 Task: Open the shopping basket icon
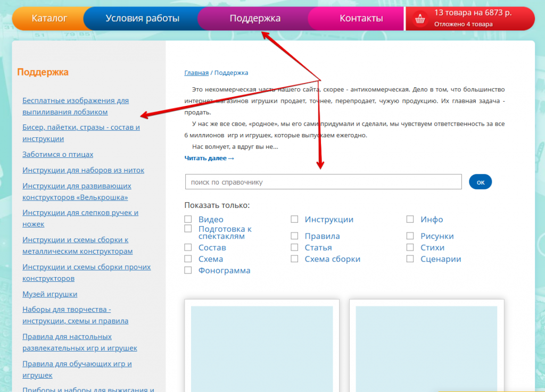point(420,19)
